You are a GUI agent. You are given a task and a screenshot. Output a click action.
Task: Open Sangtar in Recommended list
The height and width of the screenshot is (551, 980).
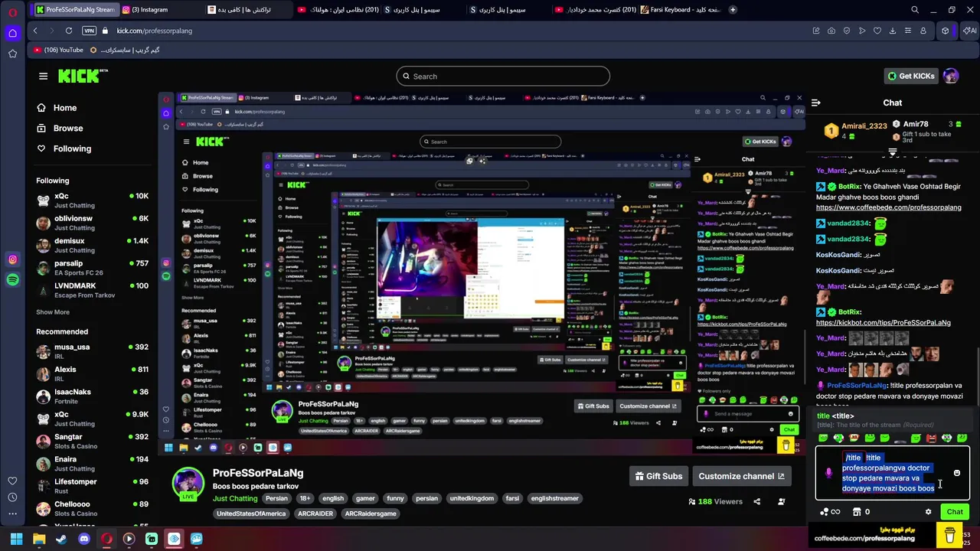[x=92, y=441]
